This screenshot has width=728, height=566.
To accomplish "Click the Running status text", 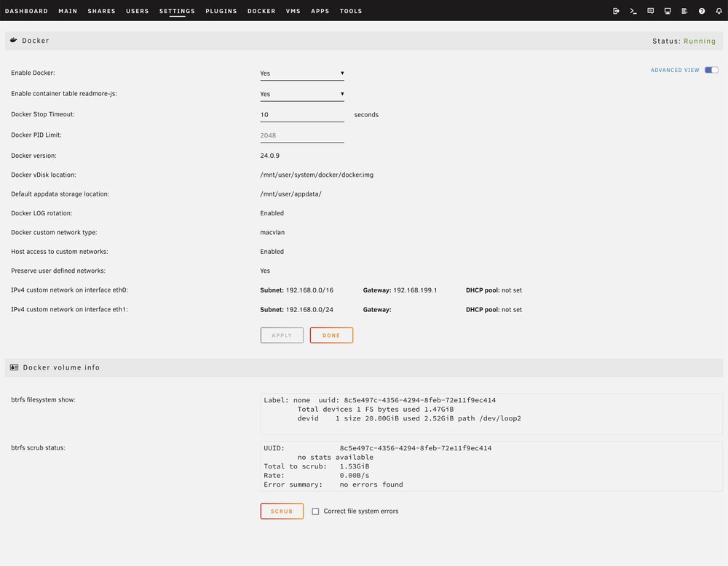I will click(x=700, y=41).
